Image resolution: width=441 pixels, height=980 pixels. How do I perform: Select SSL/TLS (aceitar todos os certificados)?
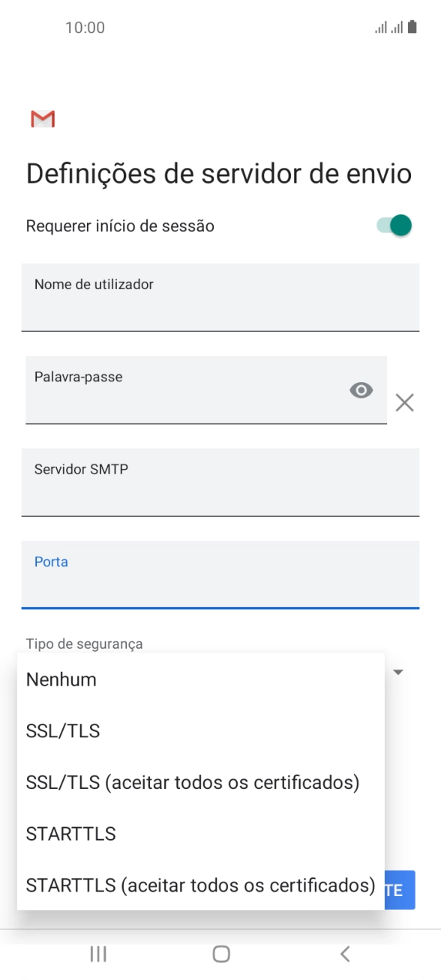(x=192, y=781)
